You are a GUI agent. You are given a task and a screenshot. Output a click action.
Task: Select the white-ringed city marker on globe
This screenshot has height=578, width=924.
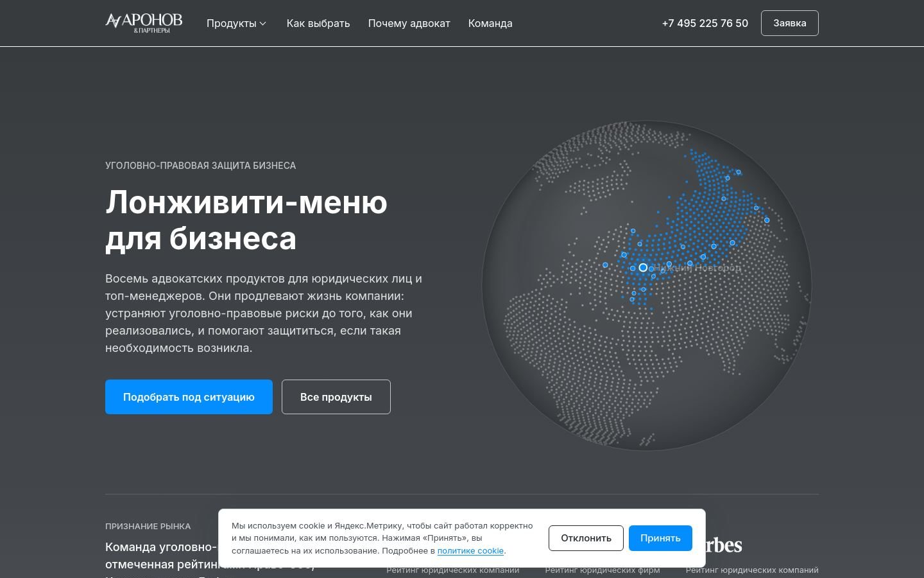[x=643, y=267]
